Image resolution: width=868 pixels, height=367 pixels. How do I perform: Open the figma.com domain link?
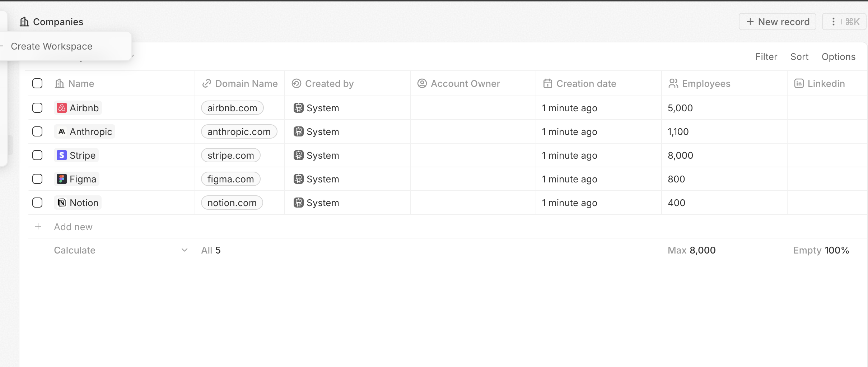[x=231, y=179]
